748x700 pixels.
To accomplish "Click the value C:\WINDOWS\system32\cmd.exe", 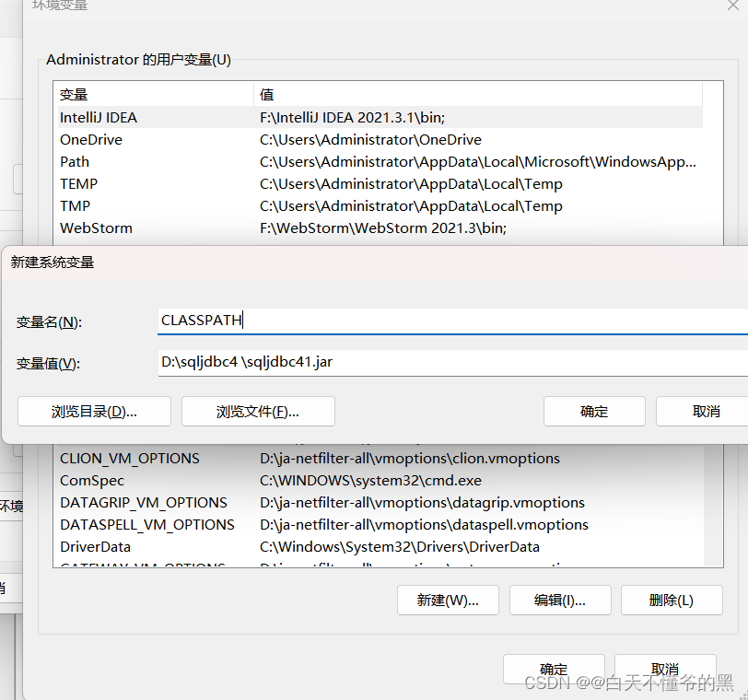I will 370,480.
